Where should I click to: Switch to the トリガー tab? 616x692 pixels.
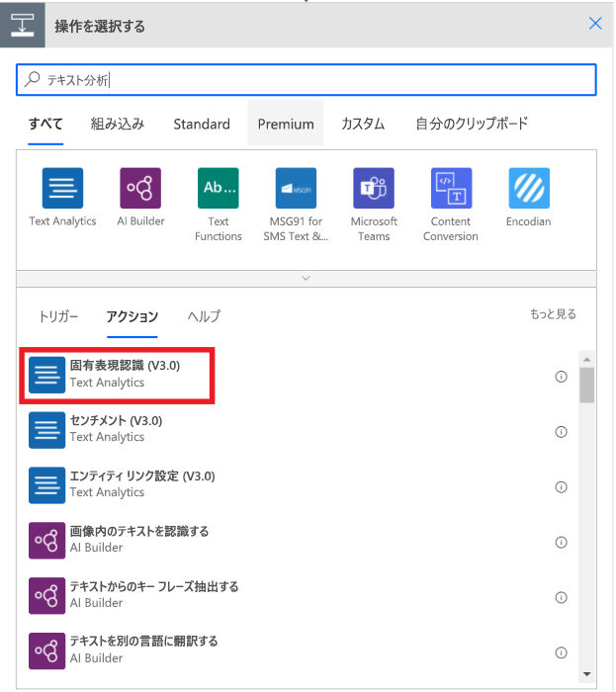tap(58, 316)
